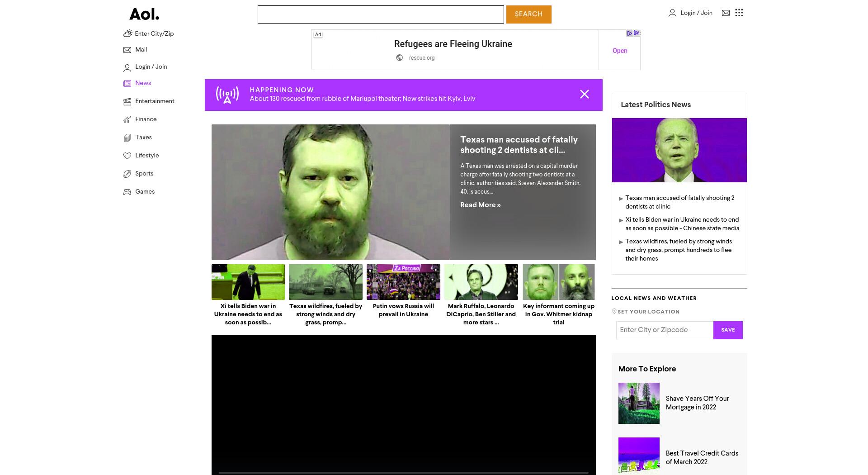Open sidebar link Texas man accused, dentists at clinic
Image resolution: width=868 pixels, height=475 pixels.
point(679,202)
